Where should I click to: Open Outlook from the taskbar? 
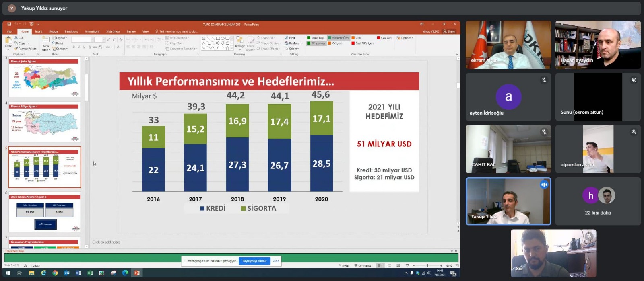[67, 273]
